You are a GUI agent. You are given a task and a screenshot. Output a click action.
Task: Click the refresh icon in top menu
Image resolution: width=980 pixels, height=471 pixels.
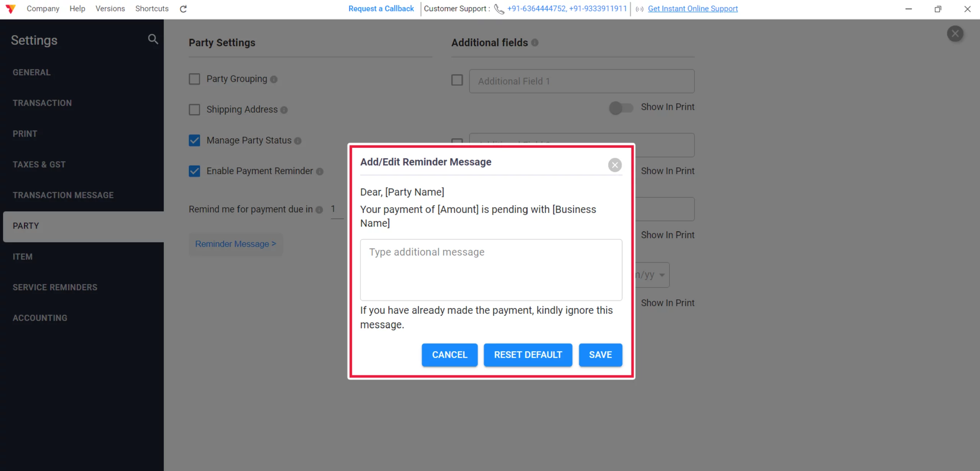[183, 9]
